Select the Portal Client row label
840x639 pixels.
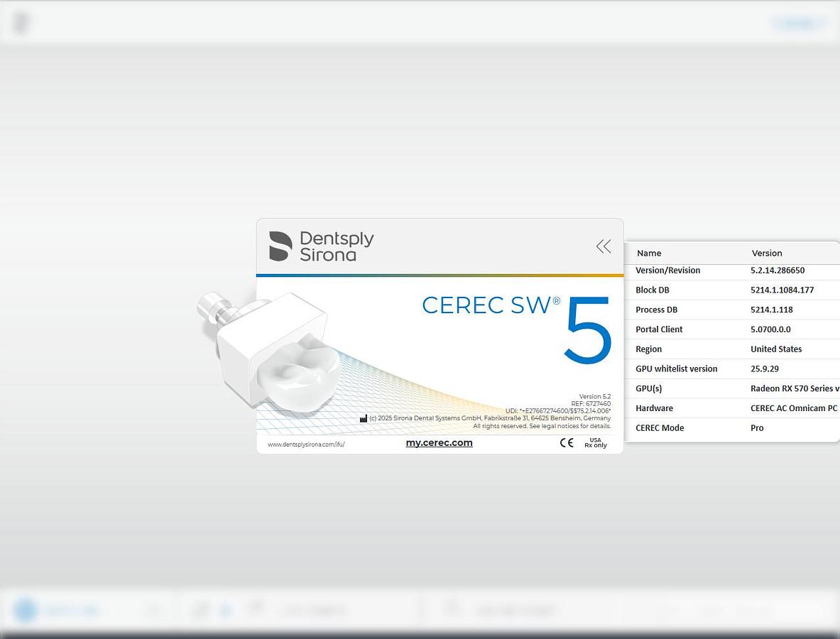click(x=659, y=330)
